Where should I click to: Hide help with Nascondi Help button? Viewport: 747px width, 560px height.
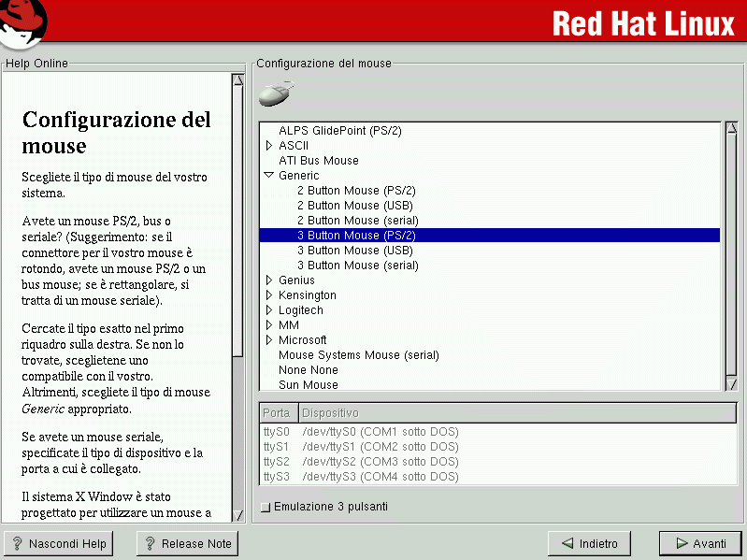click(x=58, y=543)
